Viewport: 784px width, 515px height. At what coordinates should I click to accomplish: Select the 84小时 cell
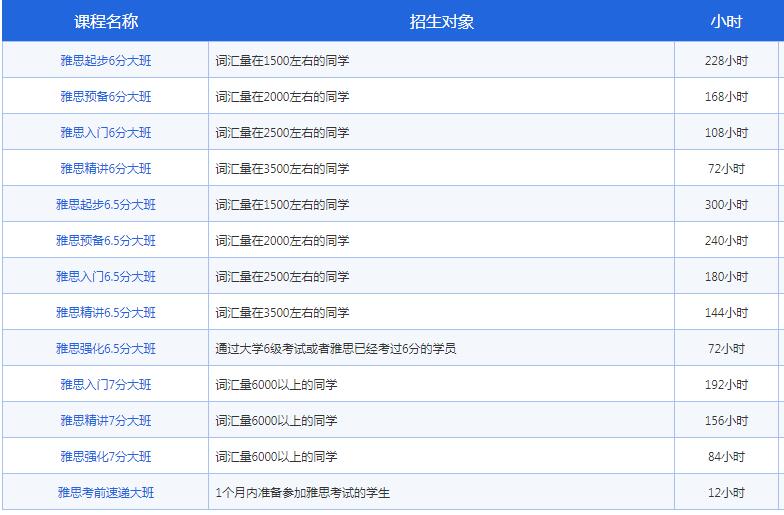tap(726, 456)
